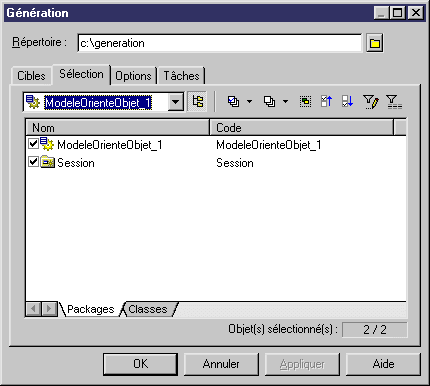The image size is (430, 386).
Task: Click ModeleOrienteObjet_1 model icon in combo box
Action: 33,102
